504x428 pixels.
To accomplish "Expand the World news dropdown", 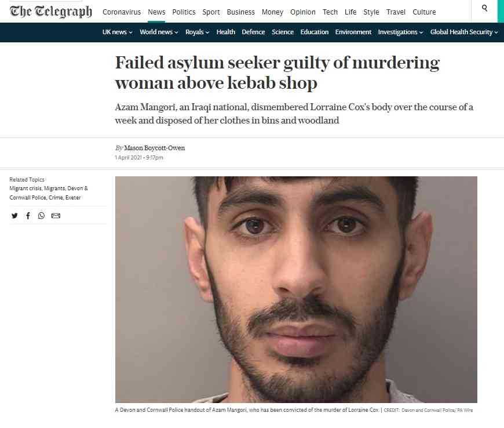I will [159, 32].
